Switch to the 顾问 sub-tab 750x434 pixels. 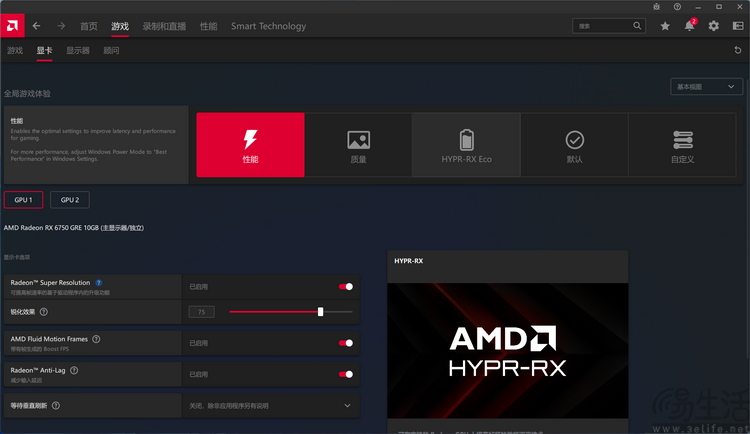click(x=111, y=50)
